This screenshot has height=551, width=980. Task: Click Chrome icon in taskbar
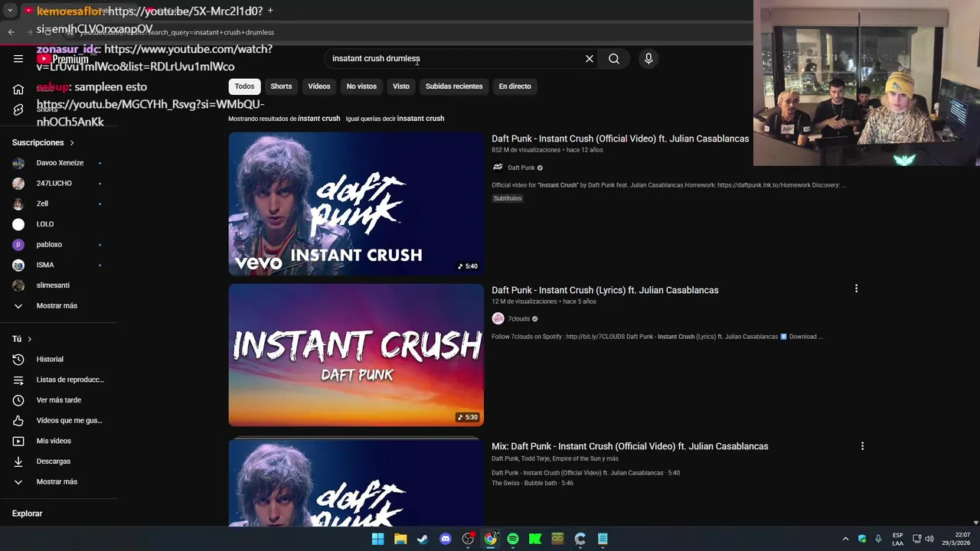pyautogui.click(x=491, y=539)
